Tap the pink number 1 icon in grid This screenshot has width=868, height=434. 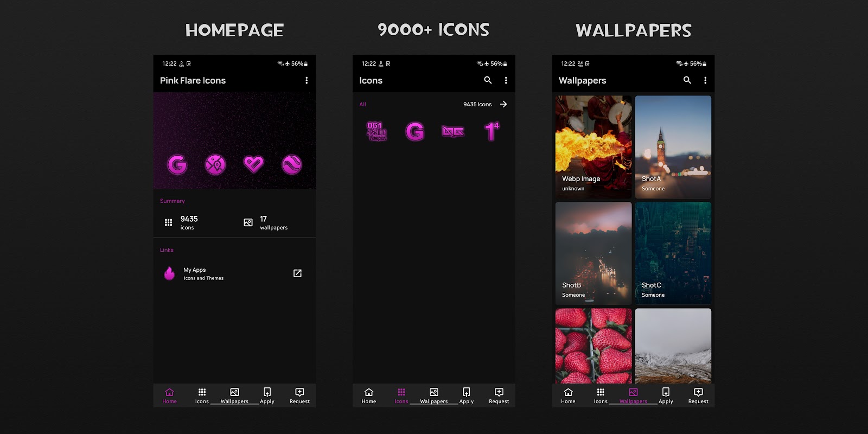click(492, 131)
